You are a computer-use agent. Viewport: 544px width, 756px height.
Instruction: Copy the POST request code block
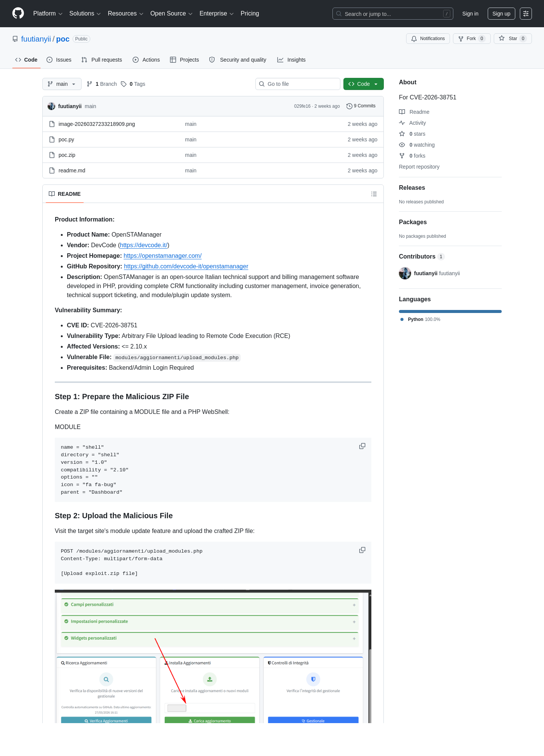(362, 550)
